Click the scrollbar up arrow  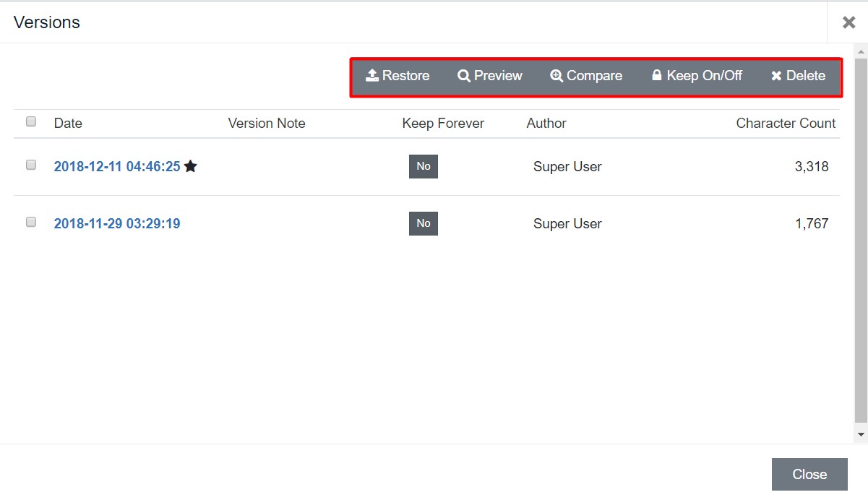[861, 51]
